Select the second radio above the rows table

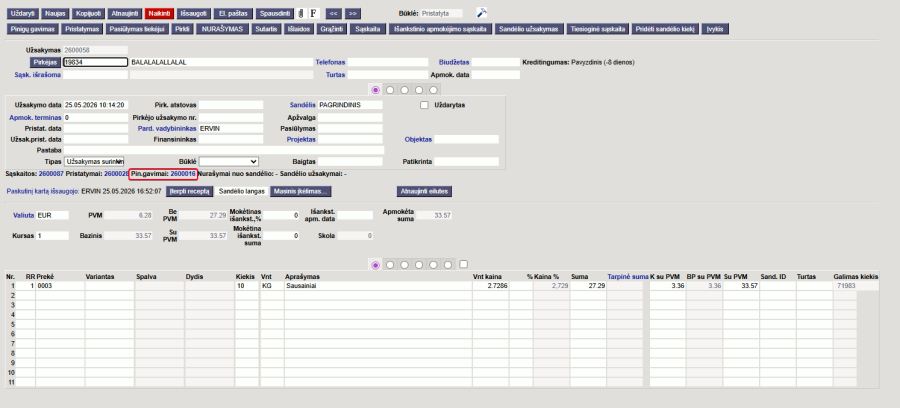[x=390, y=265]
